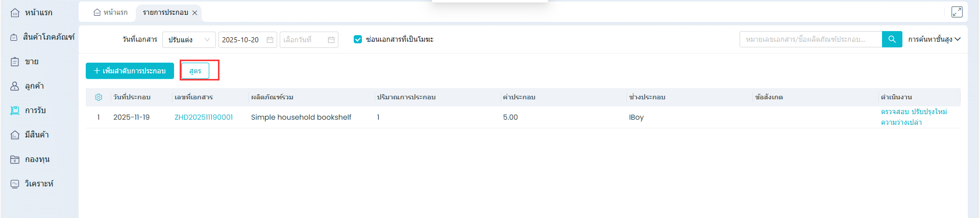Expand การค้นหาขั้นสูง advanced search
The image size is (980, 218).
pyautogui.click(x=934, y=39)
